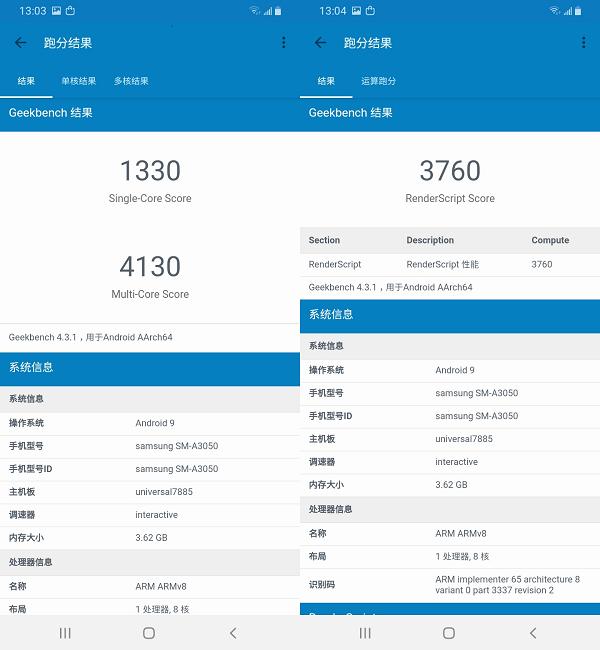Tap universal7885 on the right screen
Image resolution: width=600 pixels, height=650 pixels.
(464, 439)
